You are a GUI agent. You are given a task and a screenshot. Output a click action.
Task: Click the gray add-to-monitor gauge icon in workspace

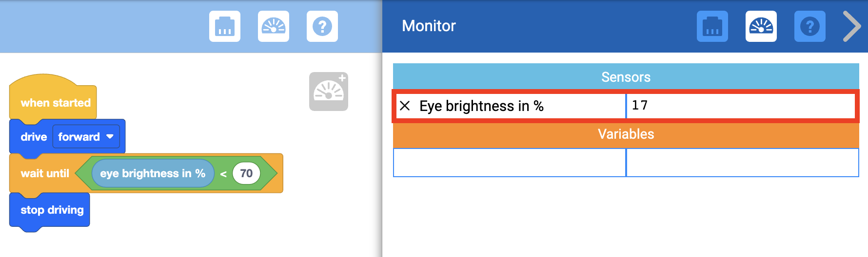click(329, 92)
